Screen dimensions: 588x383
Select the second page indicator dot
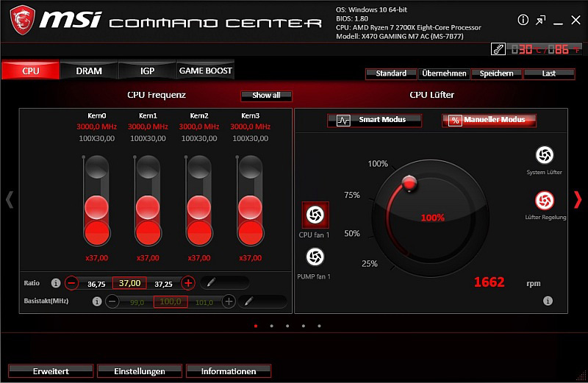[271, 326]
